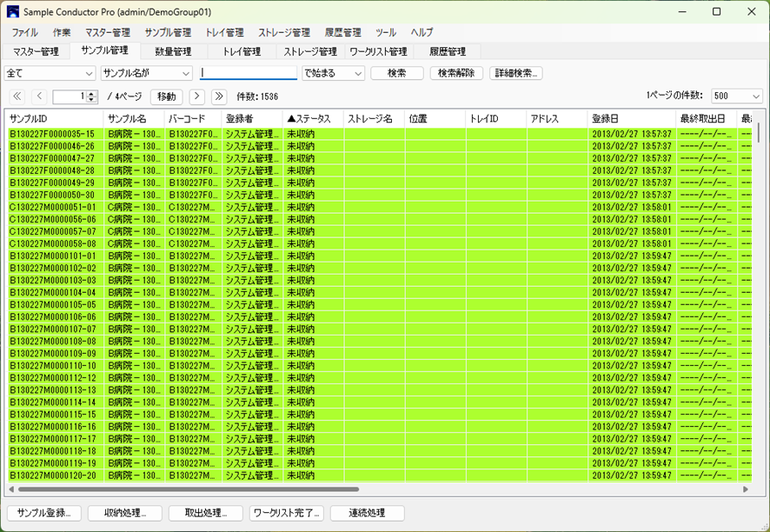Open the 全て filter dropdown
The image size is (770, 532).
(50, 74)
